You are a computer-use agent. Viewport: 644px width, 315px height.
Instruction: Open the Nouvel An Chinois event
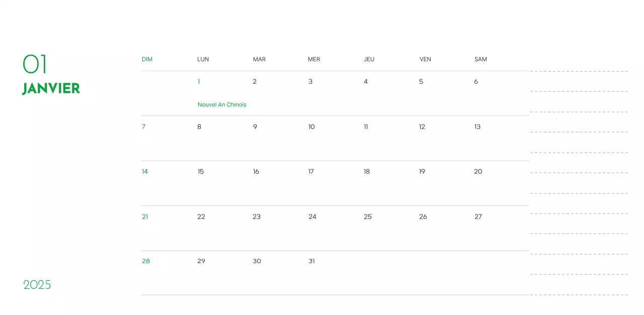(x=222, y=104)
